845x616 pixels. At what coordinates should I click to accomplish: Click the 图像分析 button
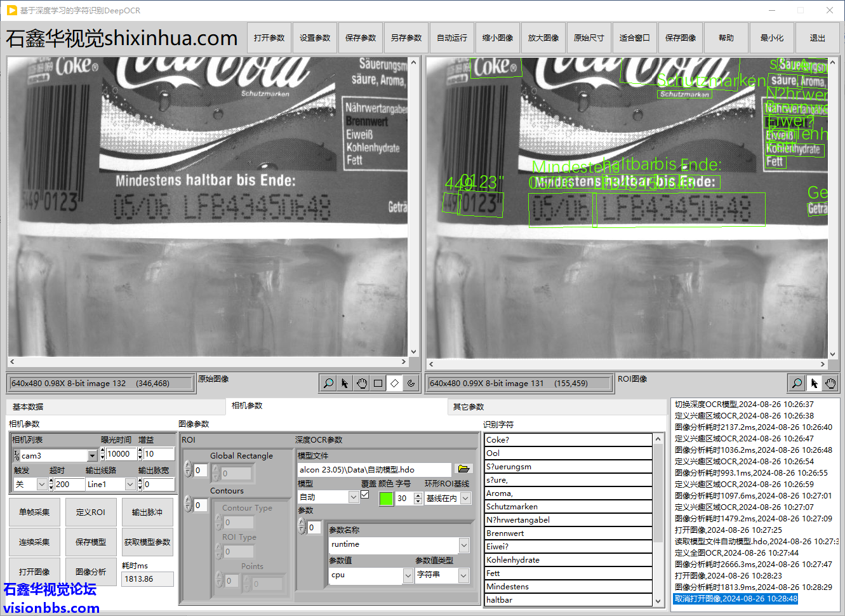[x=91, y=572]
